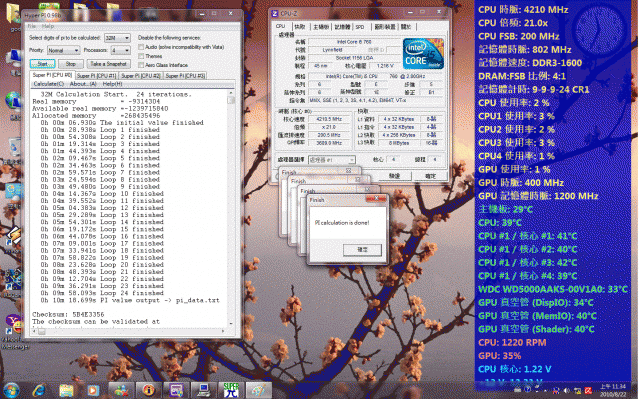Click the CPU-Z title bar icon

[x=275, y=14]
